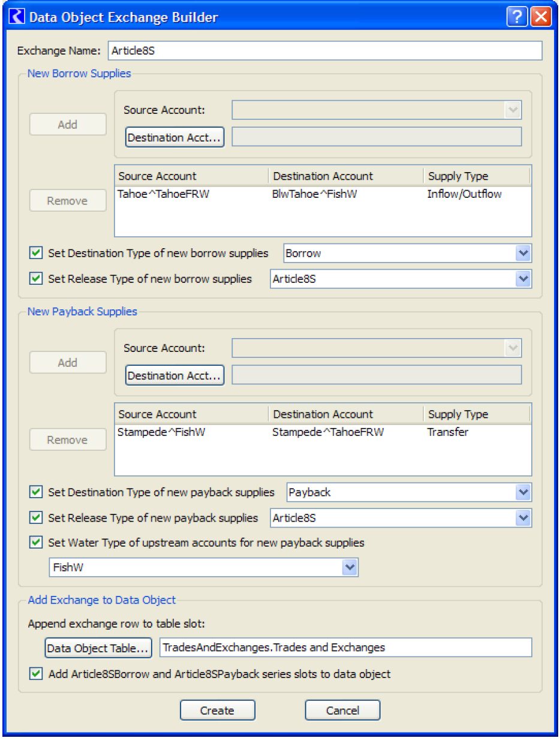Image resolution: width=560 pixels, height=744 pixels.
Task: Open the Payback destination type dropdown
Action: (523, 493)
